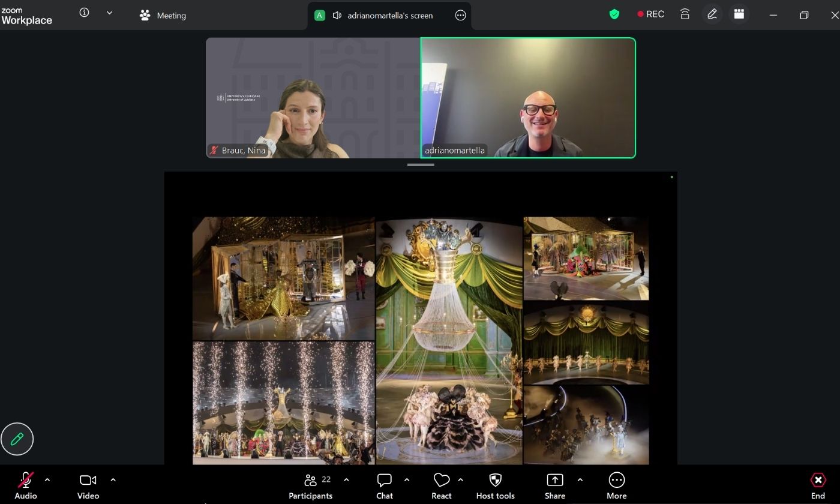The height and width of the screenshot is (504, 840).
Task: Click the Share screen button
Action: click(555, 486)
